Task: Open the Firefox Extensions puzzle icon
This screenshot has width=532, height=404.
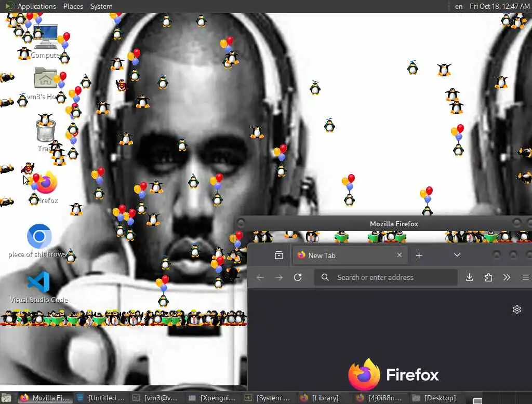Action: coord(488,277)
